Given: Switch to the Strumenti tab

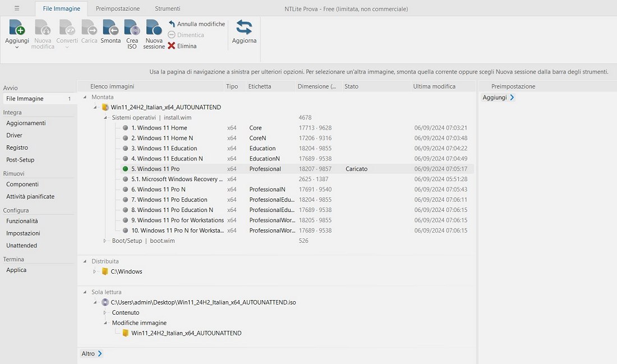Looking at the screenshot, I should 168,8.
